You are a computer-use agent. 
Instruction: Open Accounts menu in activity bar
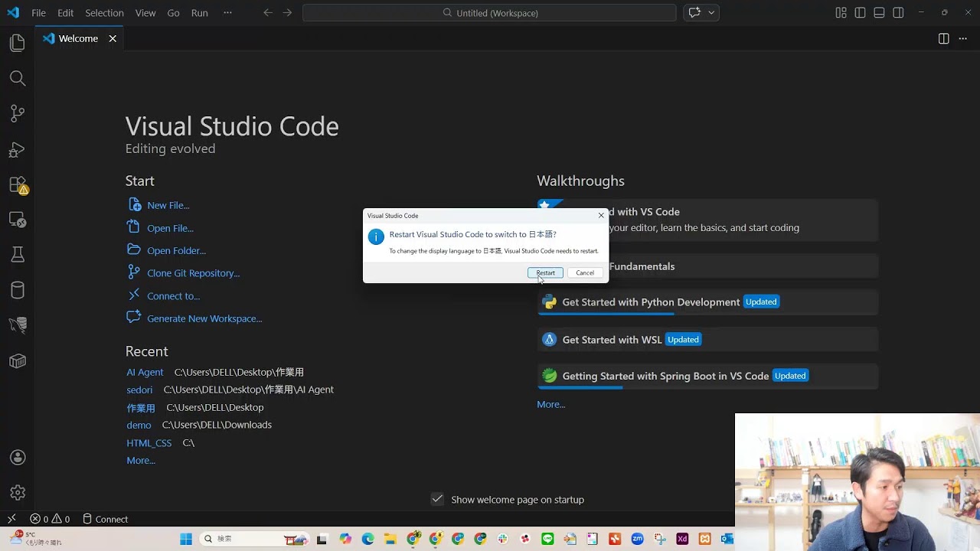[x=18, y=458]
